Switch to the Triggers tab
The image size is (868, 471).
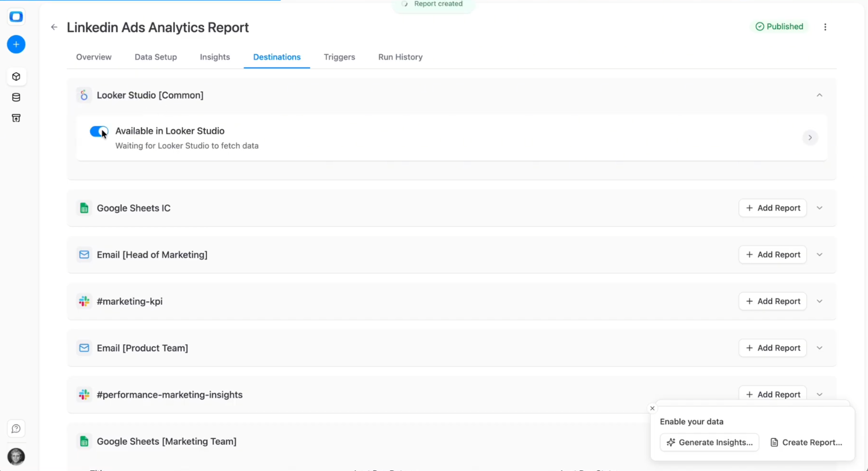point(339,57)
